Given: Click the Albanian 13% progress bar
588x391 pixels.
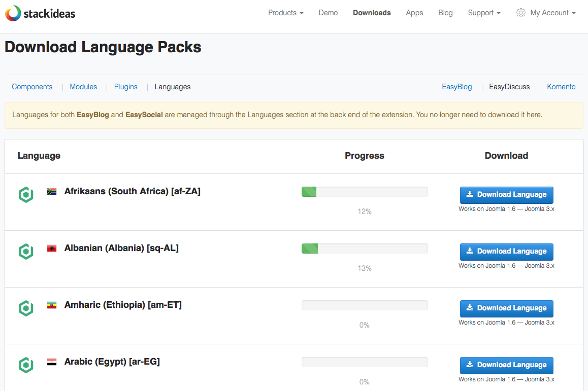Looking at the screenshot, I should tap(365, 248).
